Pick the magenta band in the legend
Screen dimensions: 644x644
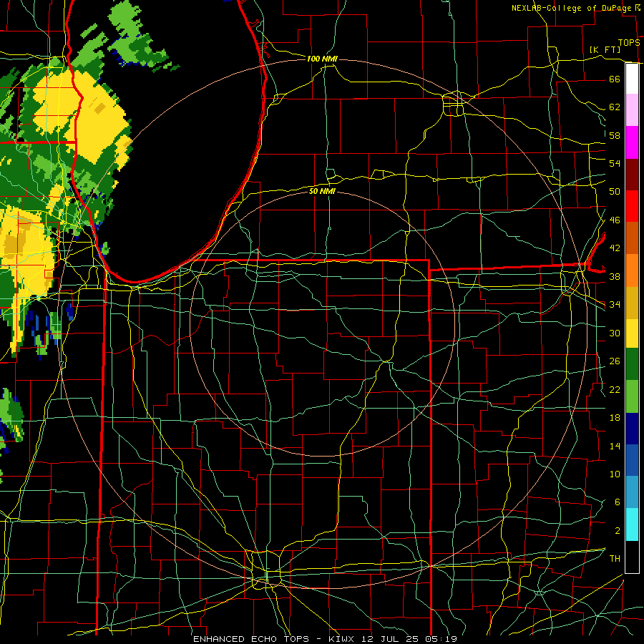(x=632, y=142)
